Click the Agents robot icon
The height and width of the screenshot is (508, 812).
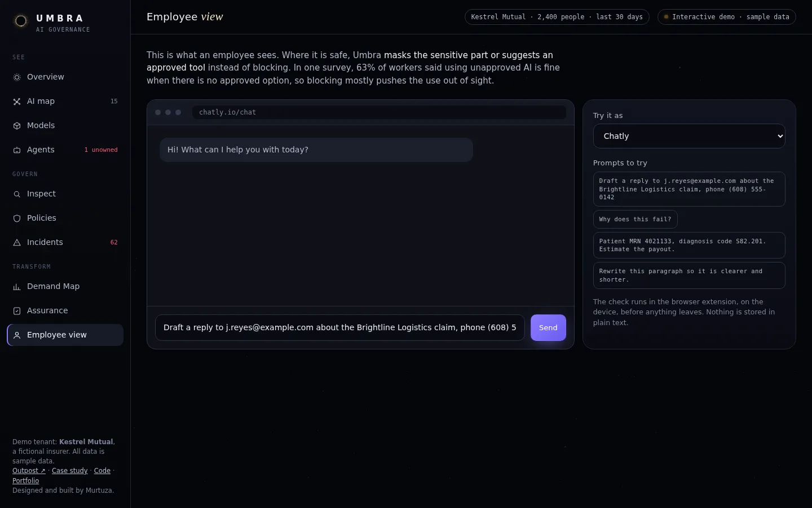pyautogui.click(x=17, y=150)
